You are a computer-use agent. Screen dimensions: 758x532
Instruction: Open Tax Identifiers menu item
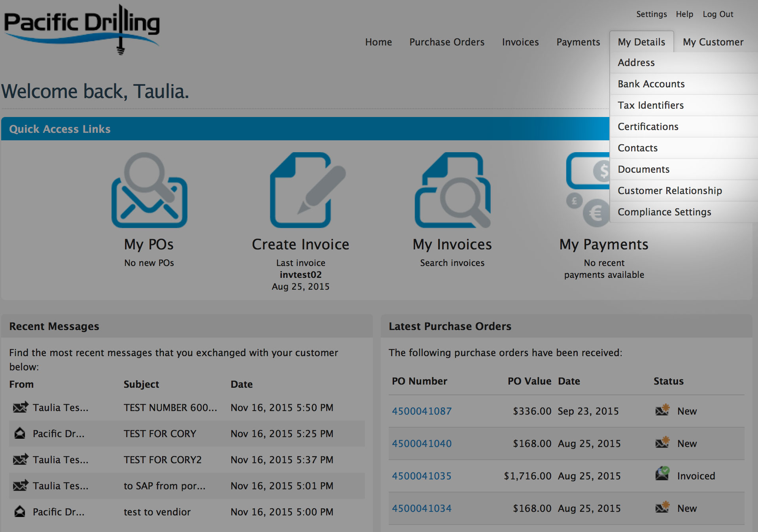(684, 105)
